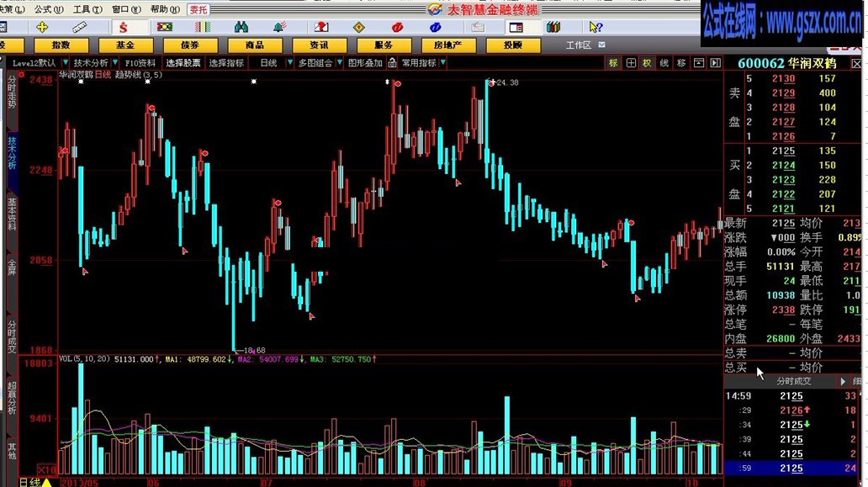This screenshot has width=868, height=487.
Task: Click the crosshair grid icon
Action: click(631, 63)
